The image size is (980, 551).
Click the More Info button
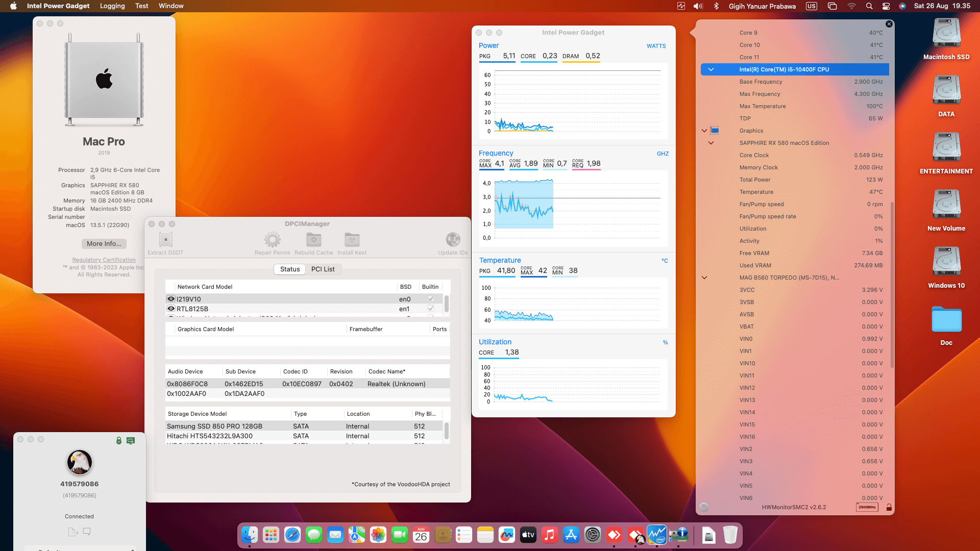pos(104,243)
